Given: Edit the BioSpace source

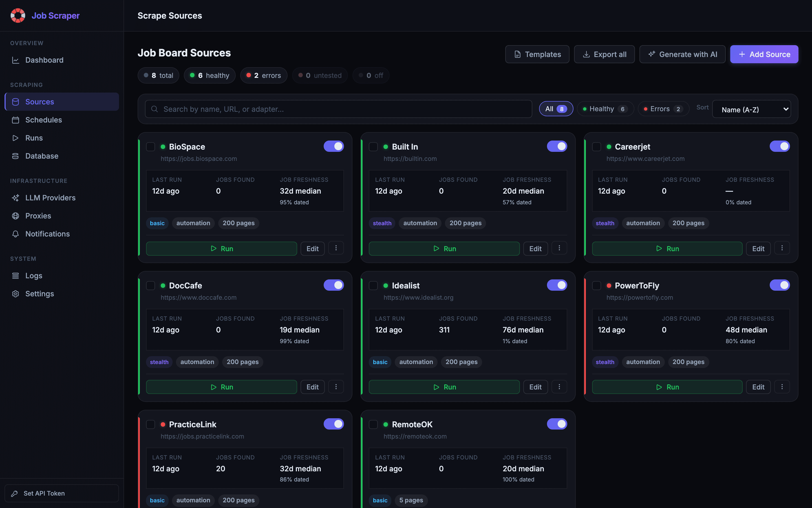Looking at the screenshot, I should coord(312,249).
